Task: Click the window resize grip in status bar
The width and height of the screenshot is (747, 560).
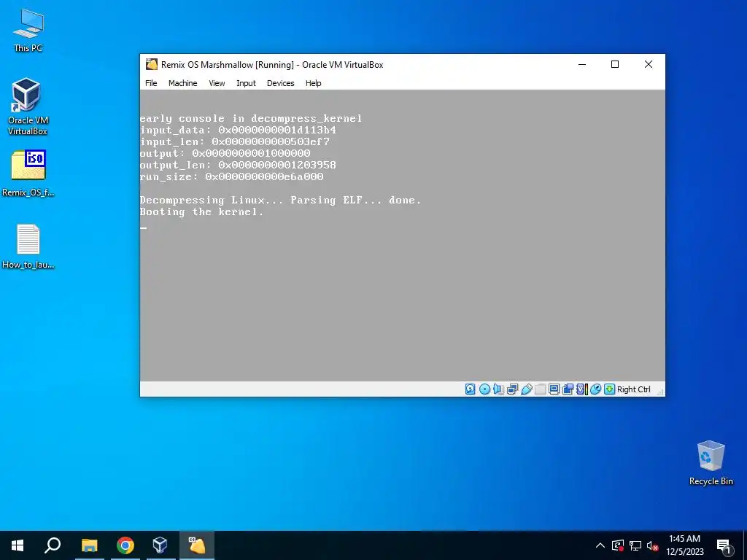Action: pos(660,392)
